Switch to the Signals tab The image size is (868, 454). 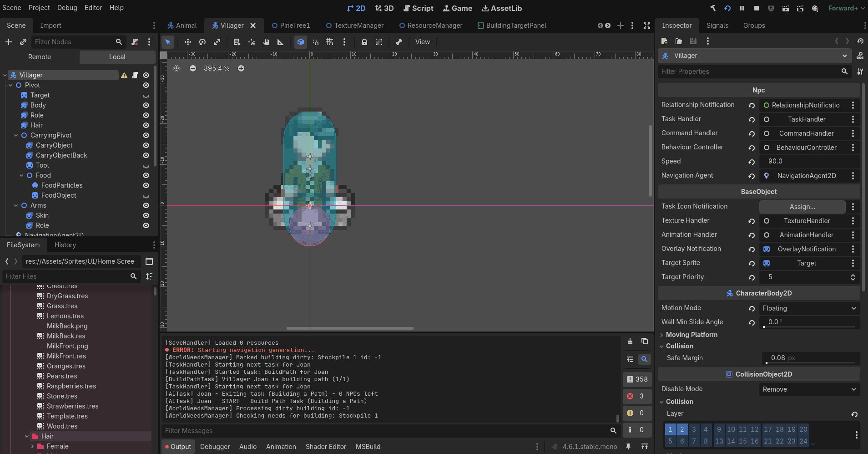pos(717,26)
